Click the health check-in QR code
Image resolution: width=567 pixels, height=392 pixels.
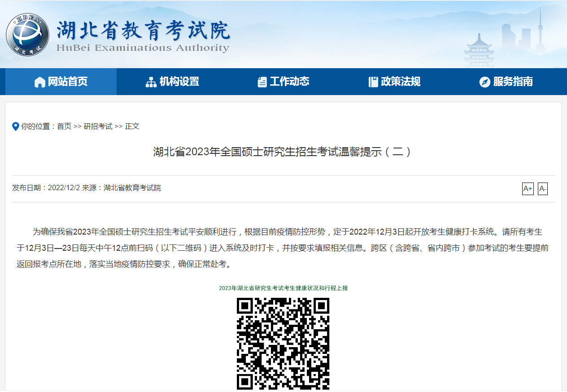[x=283, y=344]
